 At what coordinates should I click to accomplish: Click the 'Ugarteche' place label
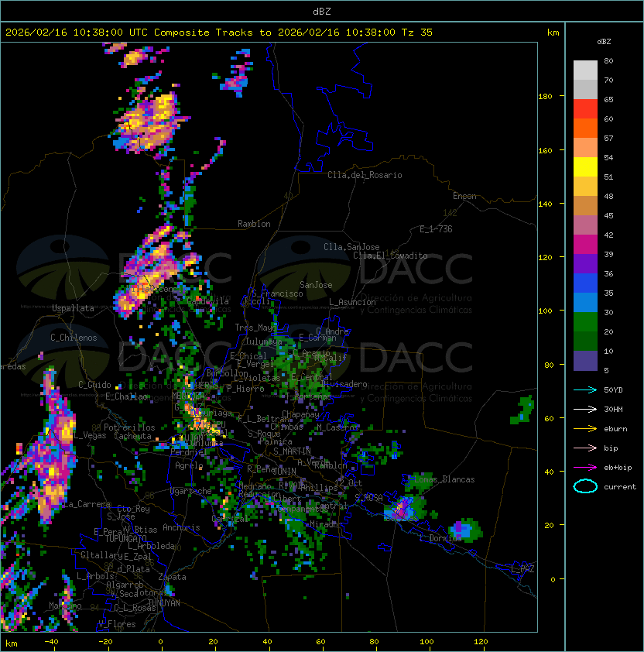191,491
